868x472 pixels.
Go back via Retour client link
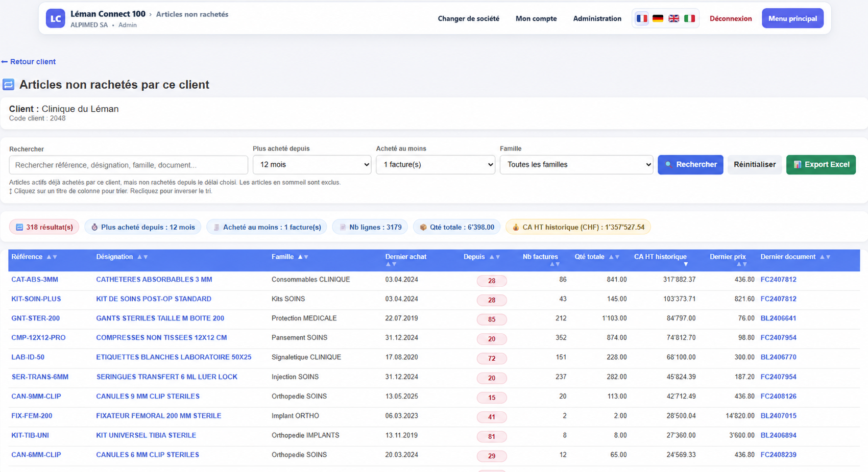pos(29,62)
